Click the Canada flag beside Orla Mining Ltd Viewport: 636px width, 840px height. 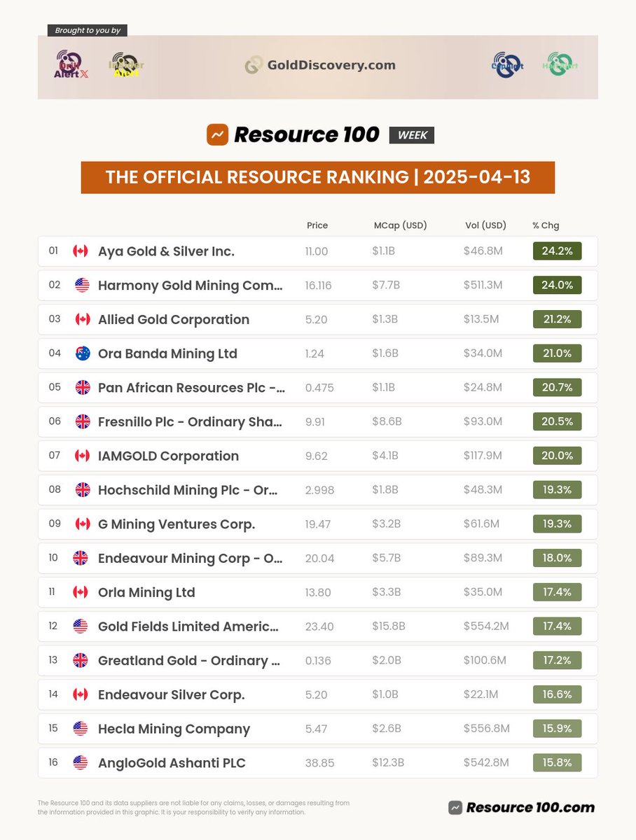pyautogui.click(x=81, y=592)
